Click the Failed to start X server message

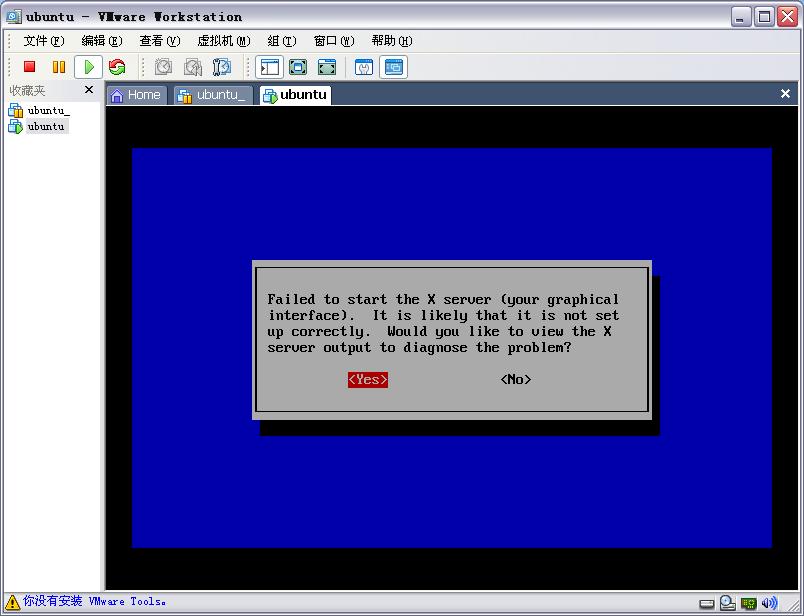click(443, 323)
